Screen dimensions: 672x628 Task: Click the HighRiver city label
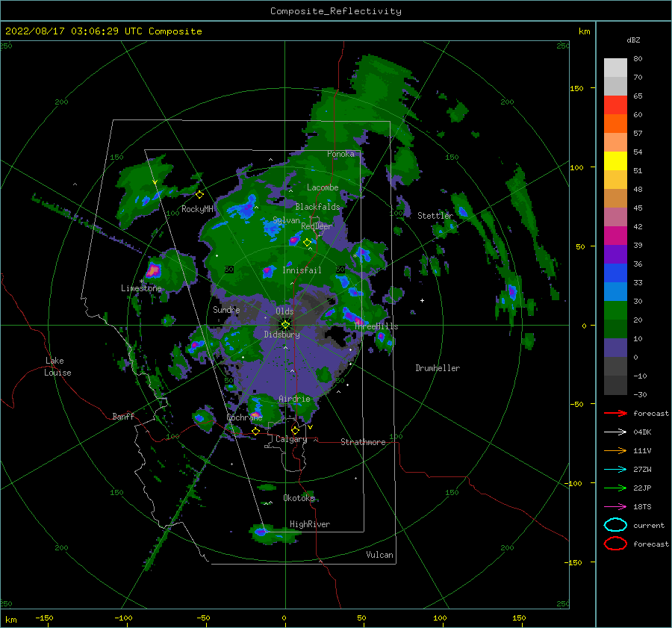[310, 524]
